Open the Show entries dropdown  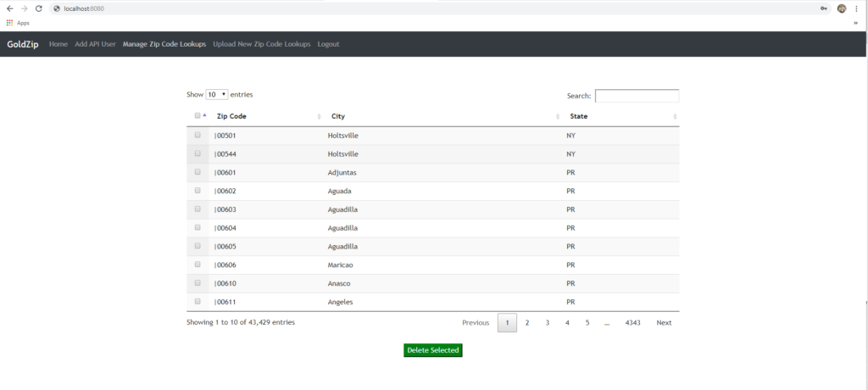click(216, 95)
